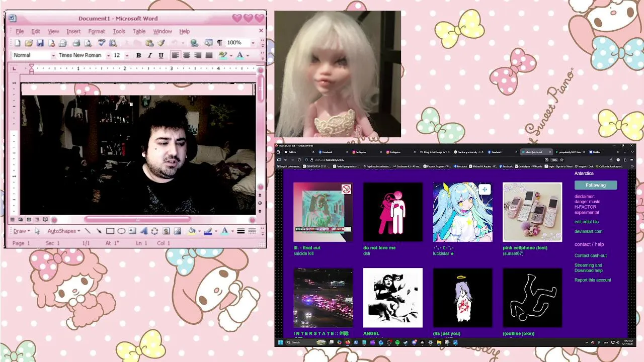Open the Insert menu in Word
This screenshot has width=644, height=362.
[73, 31]
